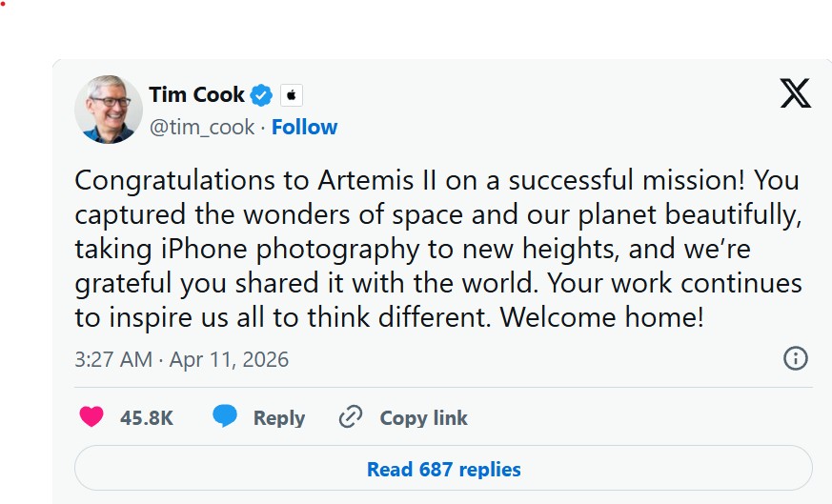Click the Apr 11, 2026 date
This screenshot has height=504, width=832.
tap(229, 359)
